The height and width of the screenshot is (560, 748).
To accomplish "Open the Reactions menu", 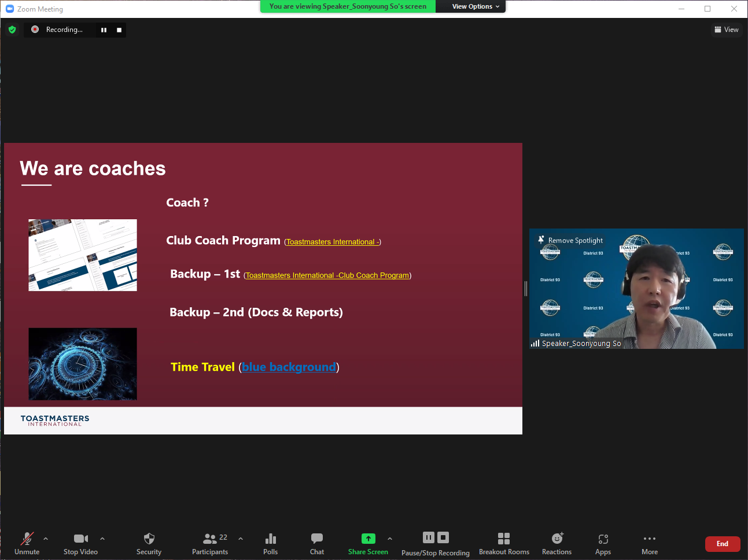I will coord(557,543).
